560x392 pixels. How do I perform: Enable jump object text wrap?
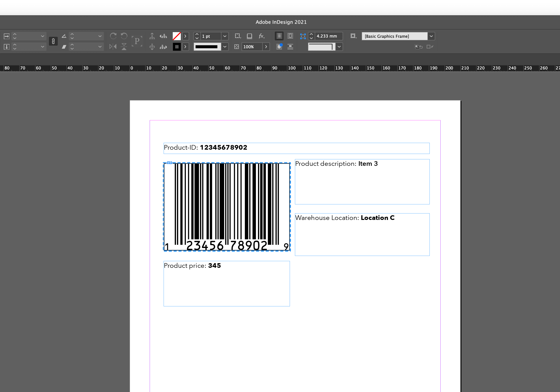click(x=290, y=47)
